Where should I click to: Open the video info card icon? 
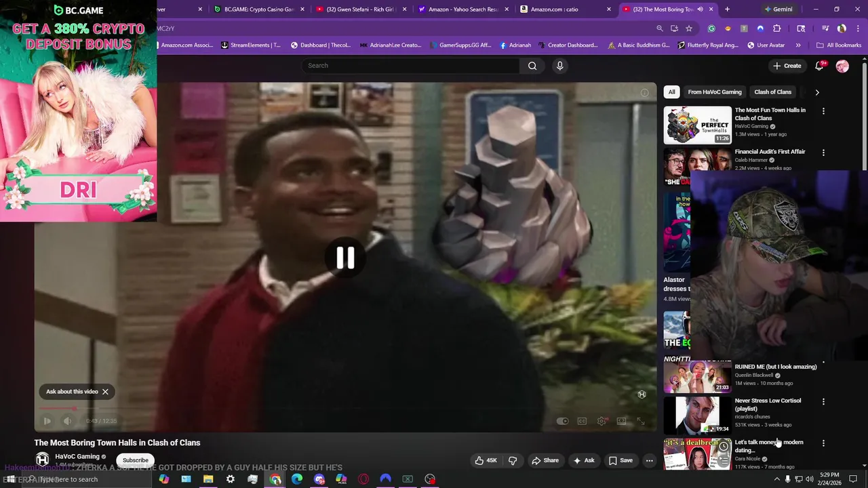click(x=644, y=93)
